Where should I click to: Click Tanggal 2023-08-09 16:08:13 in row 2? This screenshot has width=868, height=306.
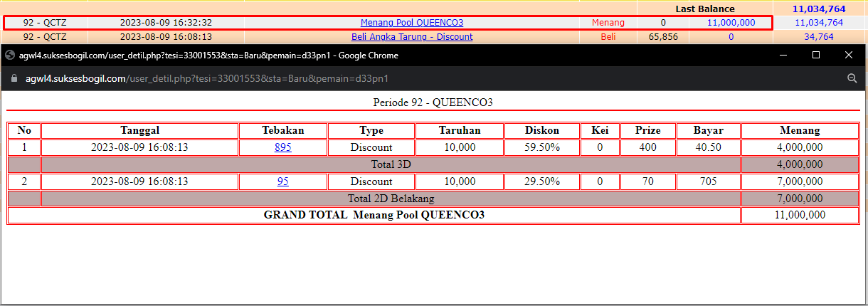point(139,181)
